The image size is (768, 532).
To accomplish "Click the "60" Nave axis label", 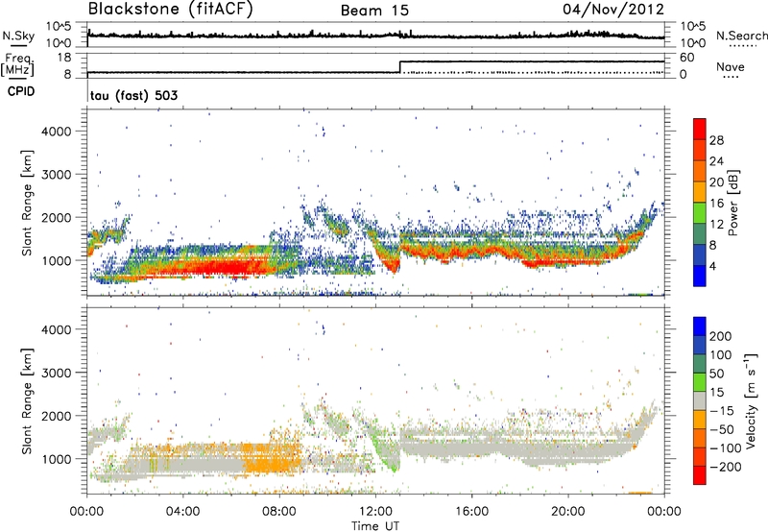I will tap(687, 58).
